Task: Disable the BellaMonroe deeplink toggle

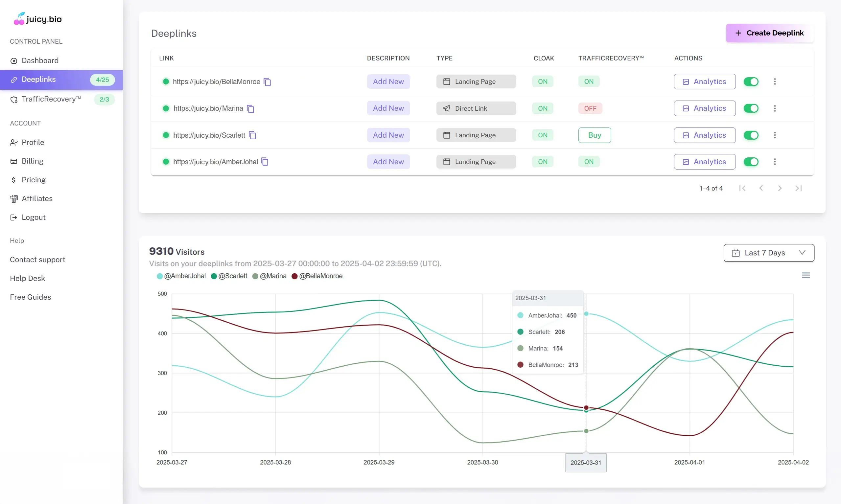Action: pos(751,81)
